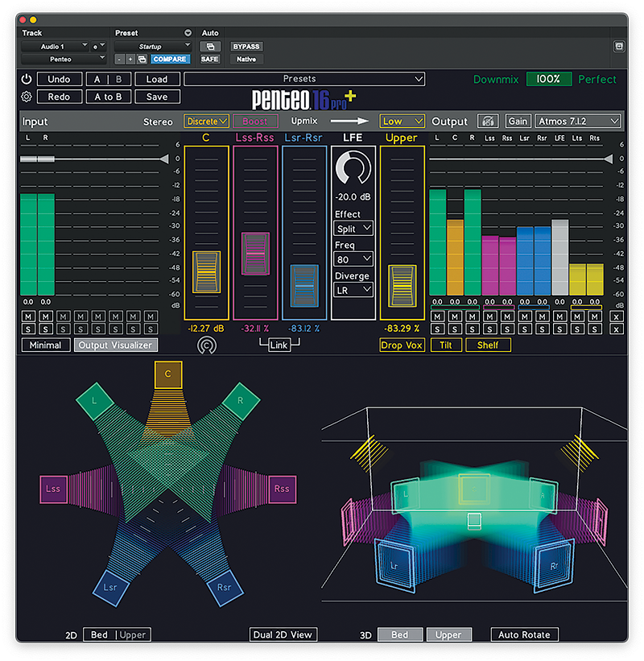Open the LFE Effect Split dropdown
The image size is (644, 661).
[x=353, y=229]
